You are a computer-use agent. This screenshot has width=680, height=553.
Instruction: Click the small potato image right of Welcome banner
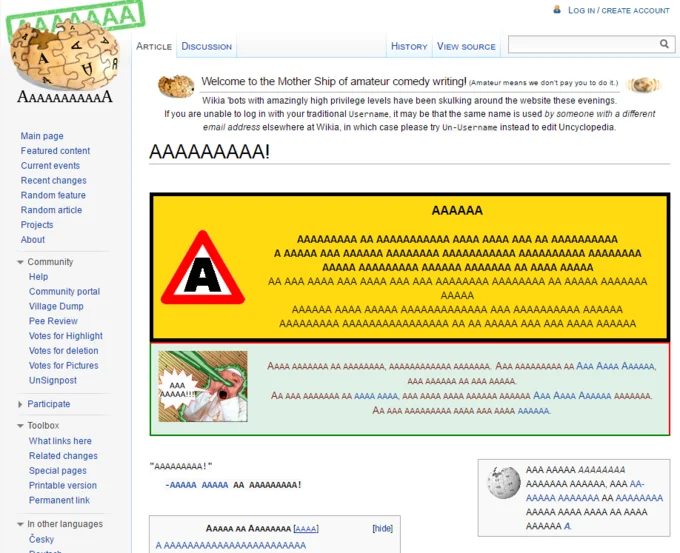tap(644, 85)
